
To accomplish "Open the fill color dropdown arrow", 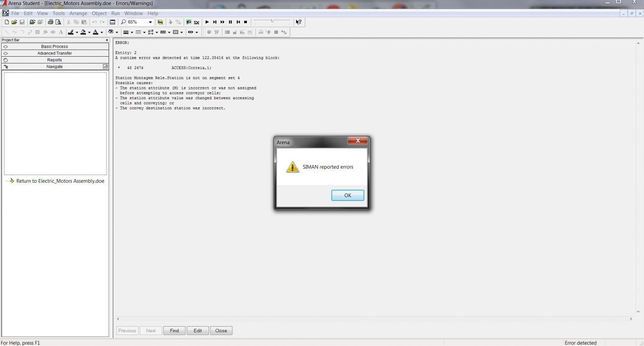I will point(89,32).
